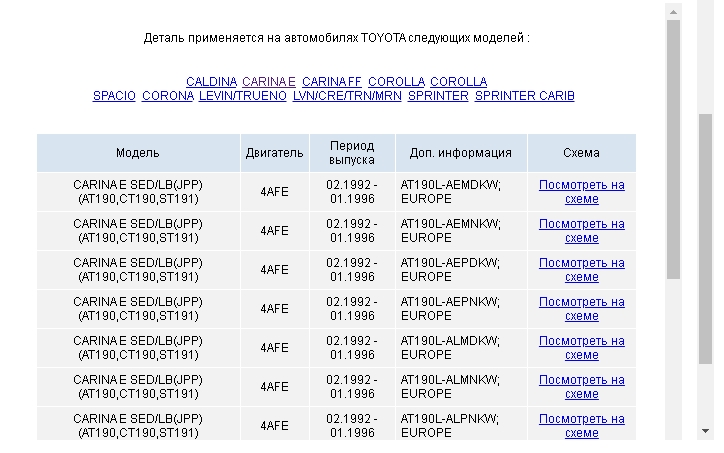Open the CALDINA model link

click(211, 82)
